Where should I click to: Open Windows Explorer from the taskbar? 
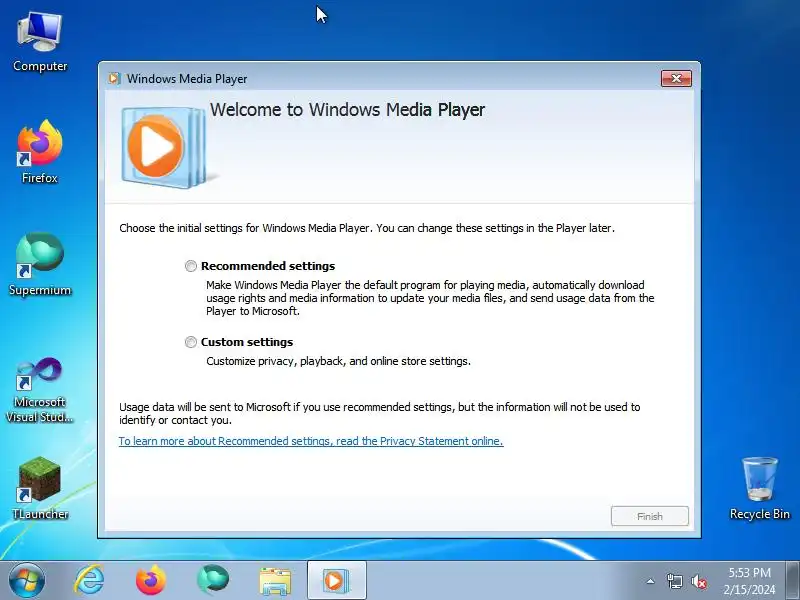tap(275, 581)
